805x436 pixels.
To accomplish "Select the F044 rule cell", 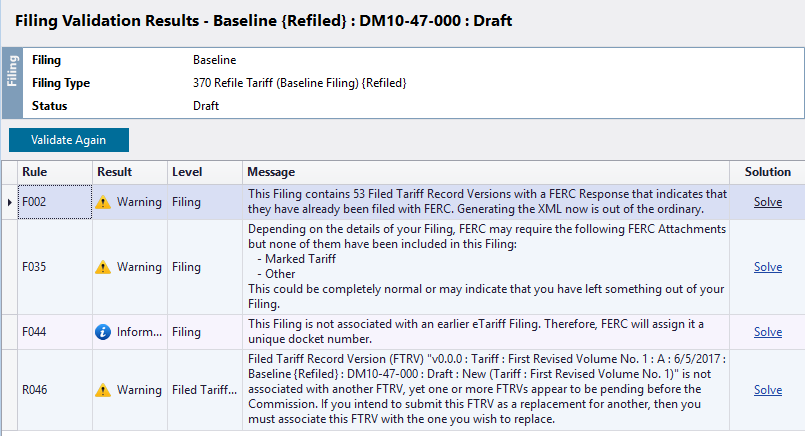I will point(55,332).
